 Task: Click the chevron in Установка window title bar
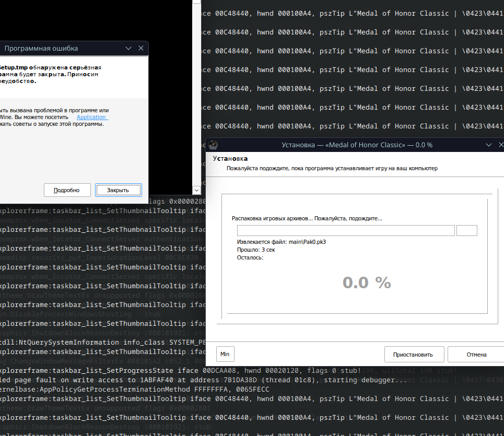(x=488, y=145)
